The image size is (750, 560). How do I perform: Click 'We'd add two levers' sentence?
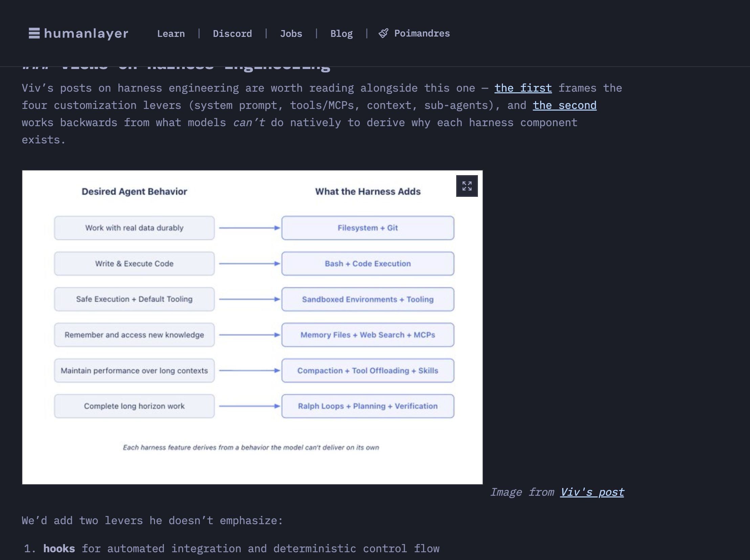point(152,520)
